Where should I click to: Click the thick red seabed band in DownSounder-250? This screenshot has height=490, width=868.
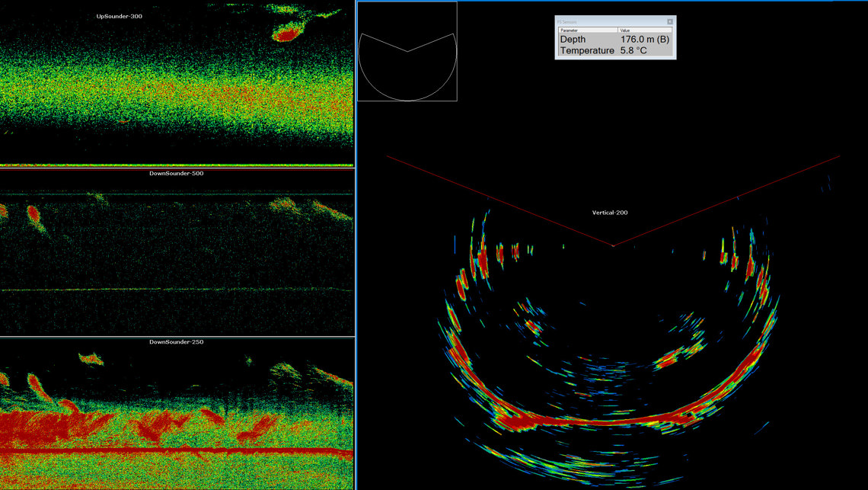click(x=175, y=452)
